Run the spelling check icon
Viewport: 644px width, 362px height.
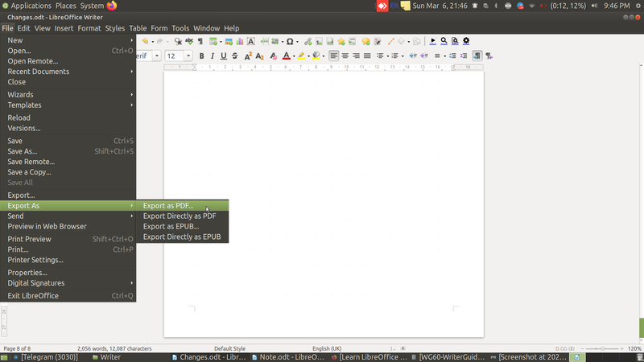click(x=189, y=41)
